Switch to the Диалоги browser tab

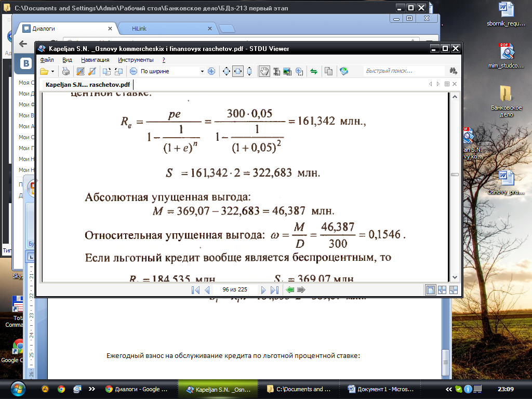click(67, 29)
